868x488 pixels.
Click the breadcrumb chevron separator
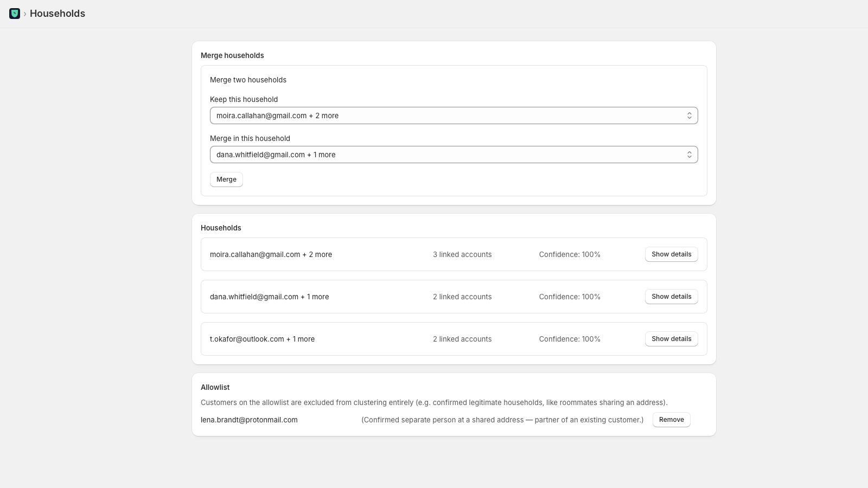25,14
